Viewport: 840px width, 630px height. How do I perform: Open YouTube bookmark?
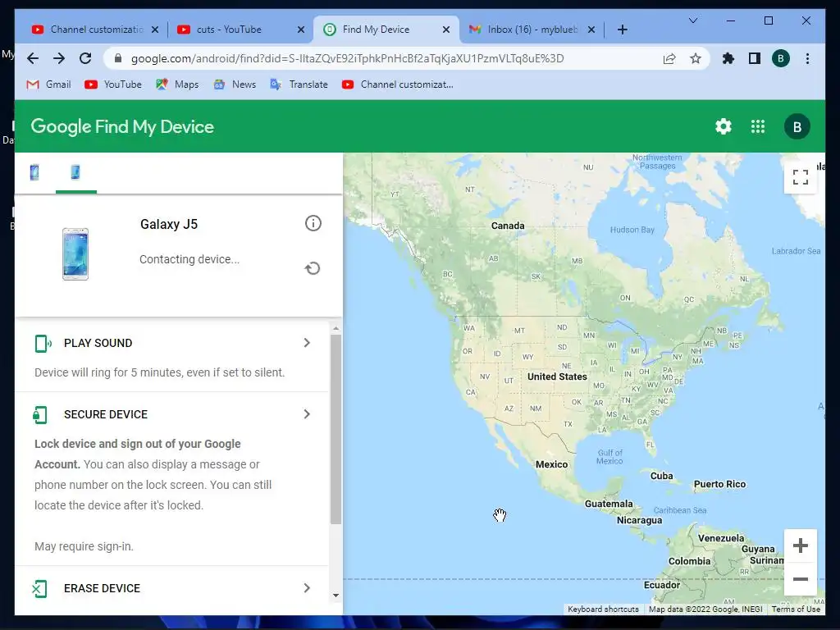tap(113, 84)
